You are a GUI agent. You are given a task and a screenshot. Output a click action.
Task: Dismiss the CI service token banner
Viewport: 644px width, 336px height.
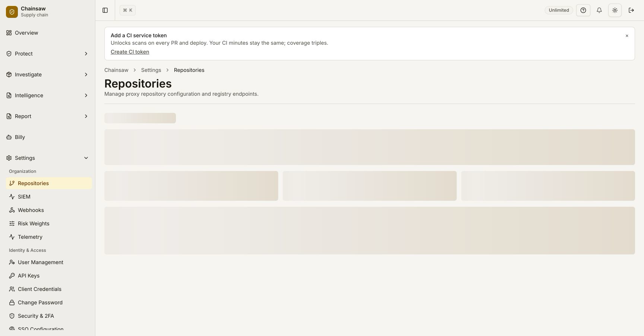627,36
